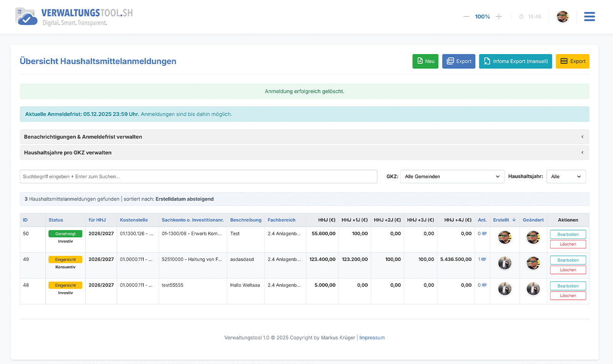
Task: Expand Haushaltsjahre pro GKZ verwalten panel
Action: (304, 152)
